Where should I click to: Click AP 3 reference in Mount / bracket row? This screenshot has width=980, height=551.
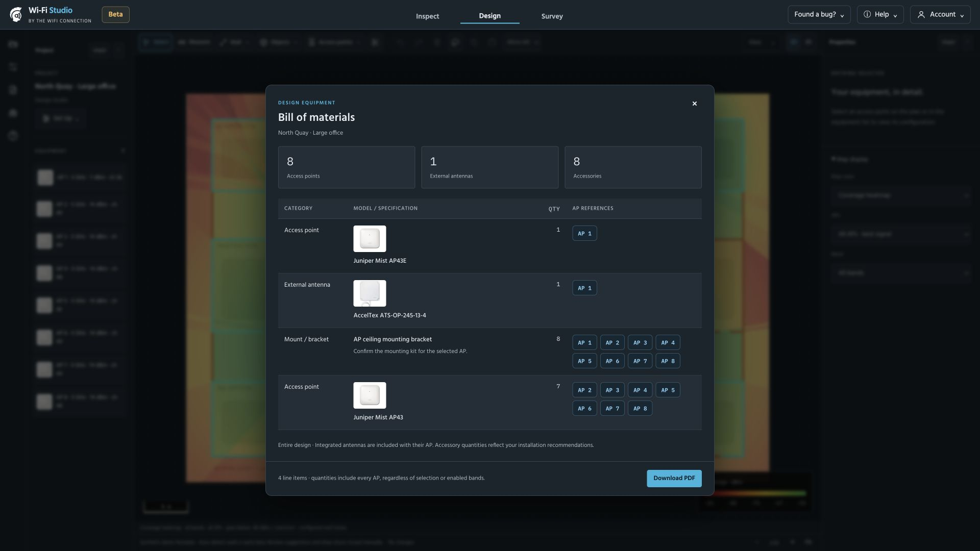(x=640, y=342)
